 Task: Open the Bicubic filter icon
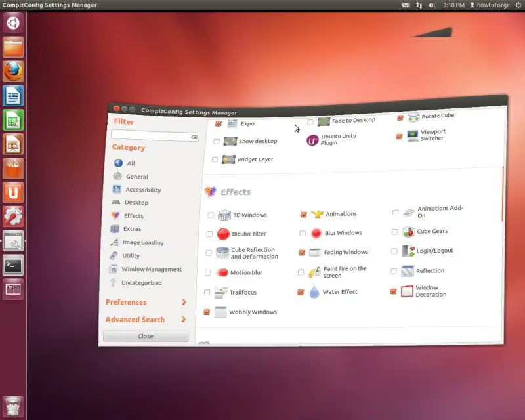[223, 234]
